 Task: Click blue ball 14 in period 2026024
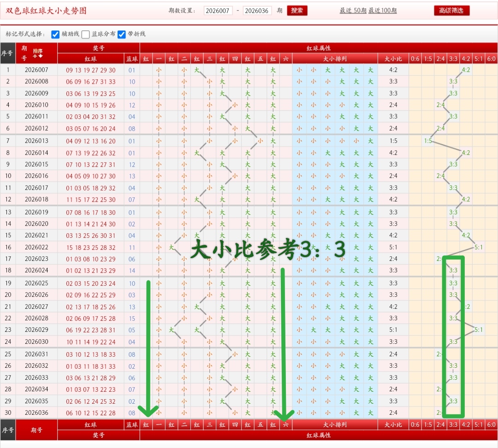[132, 271]
